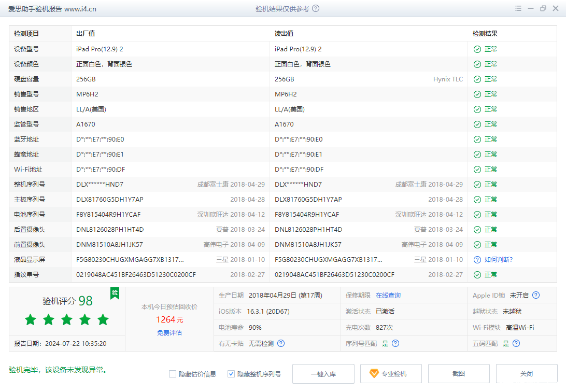
Task: Click the 截图 screenshot button
Action: [x=459, y=373]
